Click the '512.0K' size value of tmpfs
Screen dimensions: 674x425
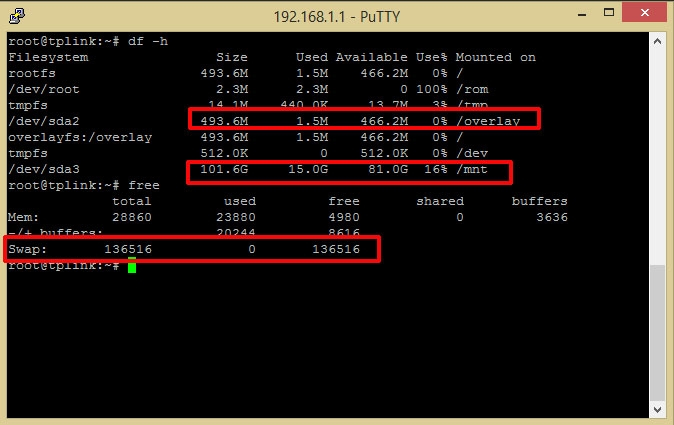pos(224,153)
